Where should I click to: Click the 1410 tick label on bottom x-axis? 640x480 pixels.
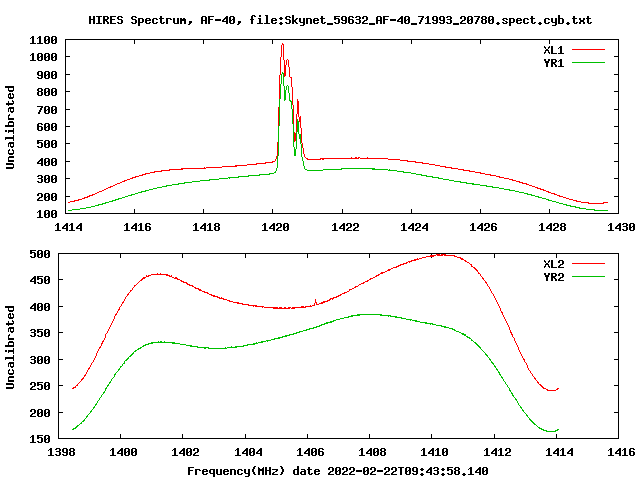434,452
